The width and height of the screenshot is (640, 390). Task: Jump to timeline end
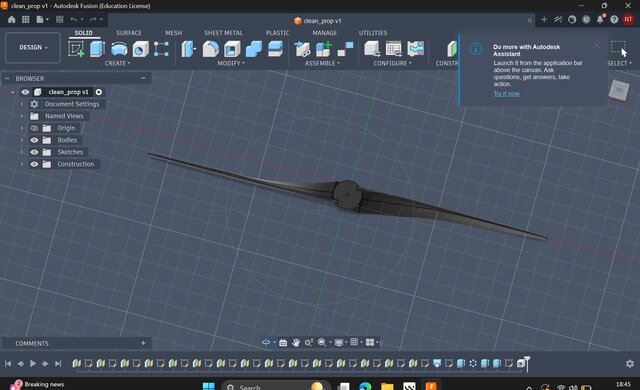point(58,363)
